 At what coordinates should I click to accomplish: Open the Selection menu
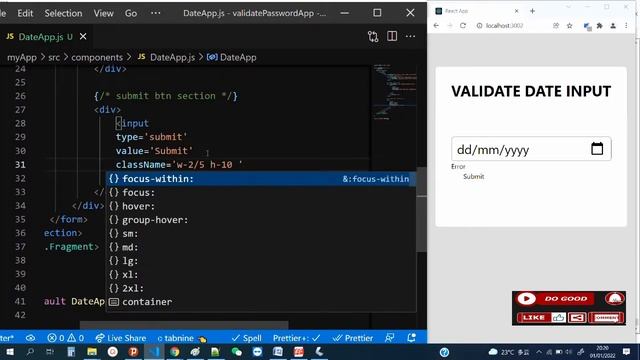pyautogui.click(x=63, y=13)
